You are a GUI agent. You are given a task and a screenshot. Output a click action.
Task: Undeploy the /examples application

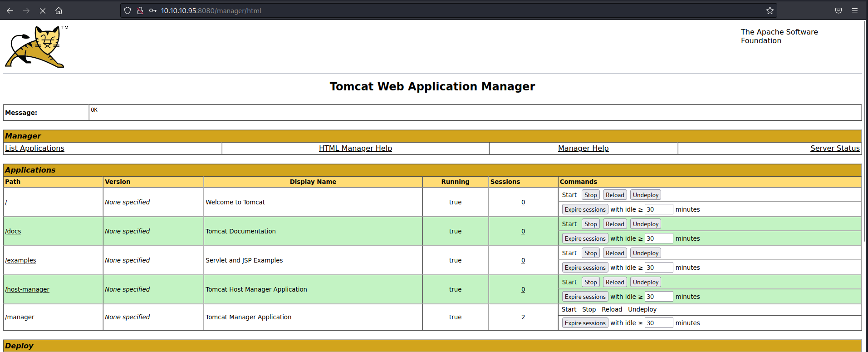tap(646, 253)
